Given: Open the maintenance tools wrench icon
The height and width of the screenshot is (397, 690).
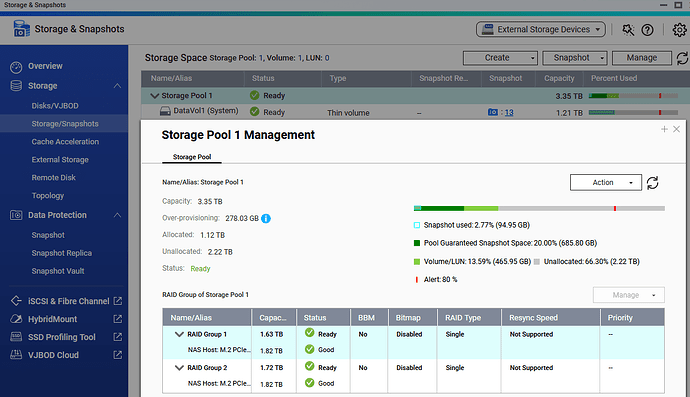Looking at the screenshot, I should coord(628,29).
